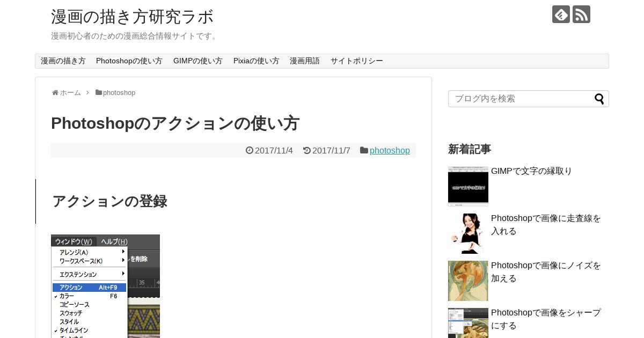Screen dimensions: 644x338
Task: Open the Photoshopの使い方 menu item
Action: [129, 61]
